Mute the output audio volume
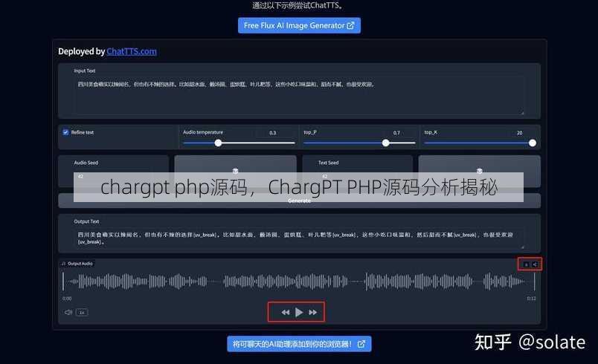The height and width of the screenshot is (364, 598). (x=68, y=312)
